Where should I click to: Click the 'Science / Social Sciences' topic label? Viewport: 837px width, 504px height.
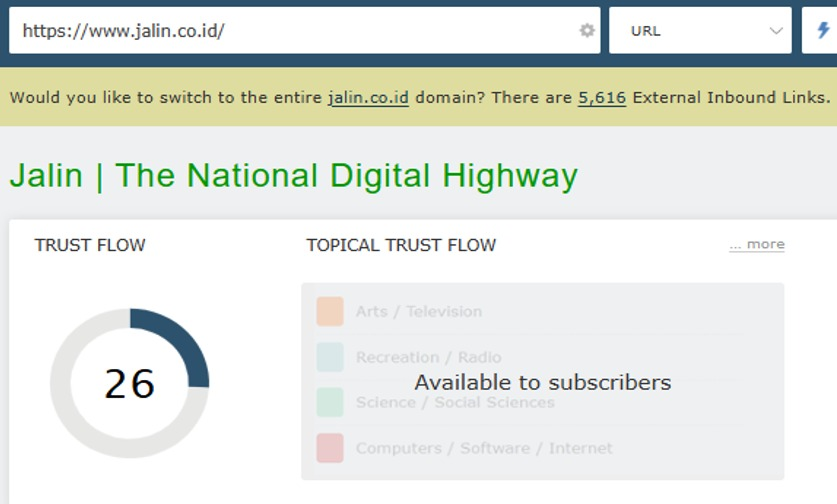[455, 403]
